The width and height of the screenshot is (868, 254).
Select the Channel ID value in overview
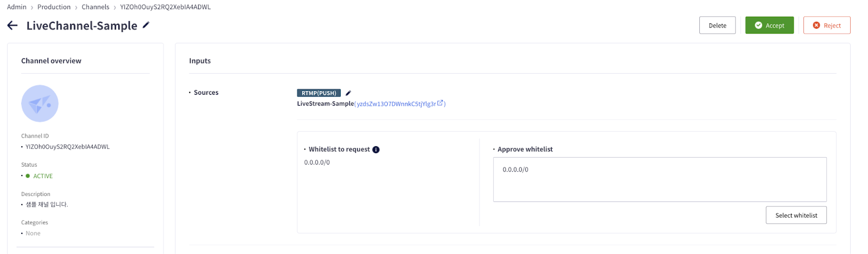click(x=67, y=147)
